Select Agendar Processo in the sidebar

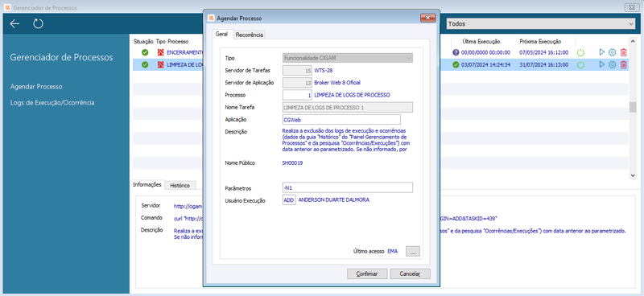pyautogui.click(x=36, y=87)
